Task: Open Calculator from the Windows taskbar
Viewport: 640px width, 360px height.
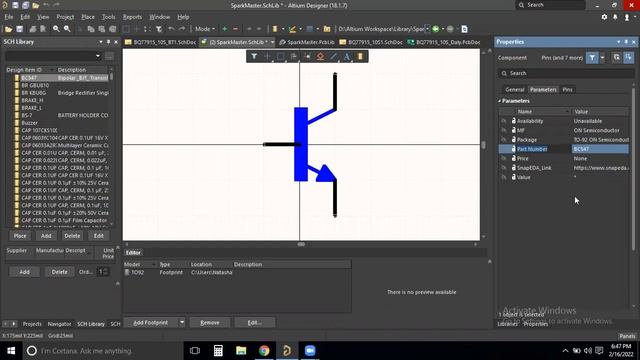Action: tap(218, 351)
